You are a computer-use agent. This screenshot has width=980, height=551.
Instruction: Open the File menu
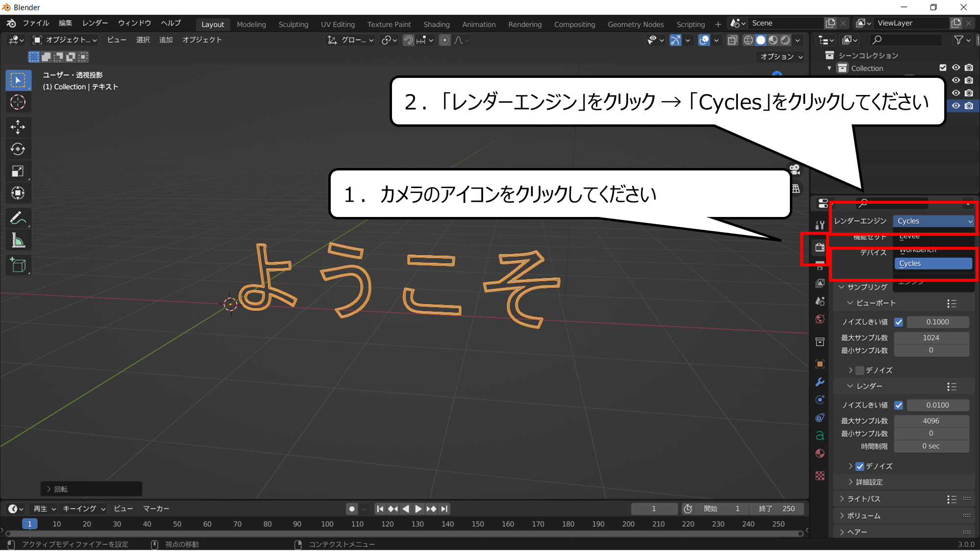[x=36, y=23]
